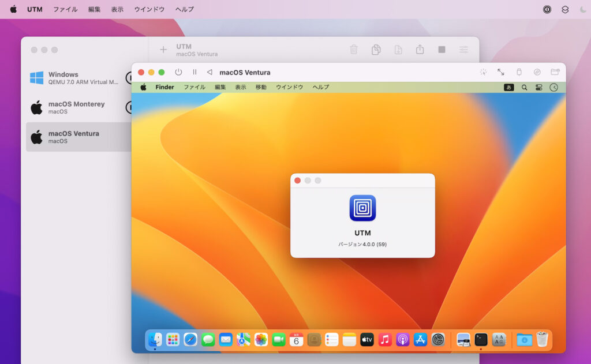Viewport: 591px width, 364px height.
Task: Stop the VM with the square stop icon
Action: pos(442,50)
